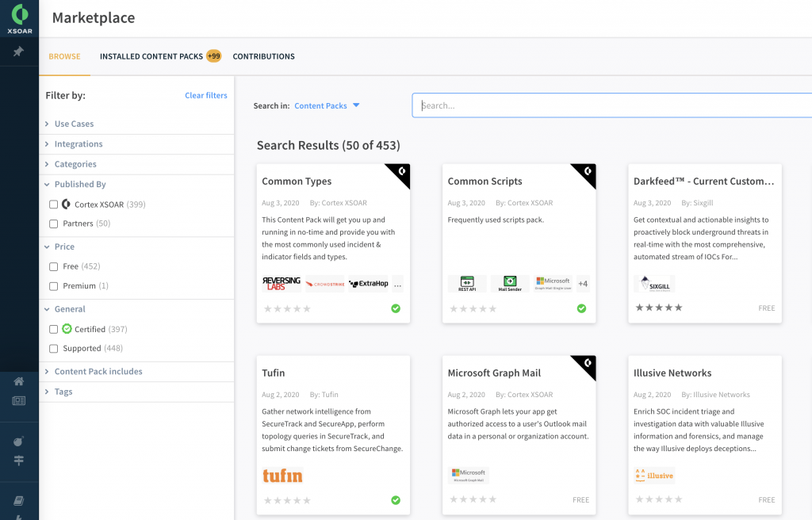Screen dimensions: 812x520
Task: Click the pin icon in the sidebar
Action: tap(19, 52)
